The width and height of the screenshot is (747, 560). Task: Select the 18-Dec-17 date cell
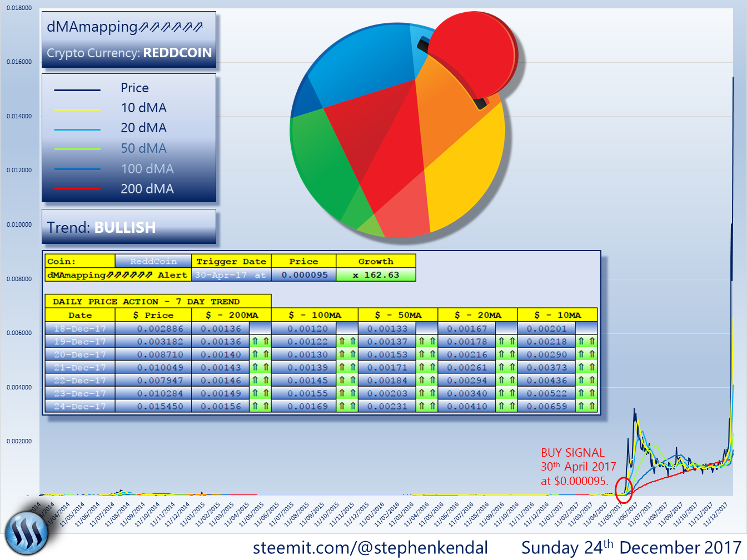[80, 328]
